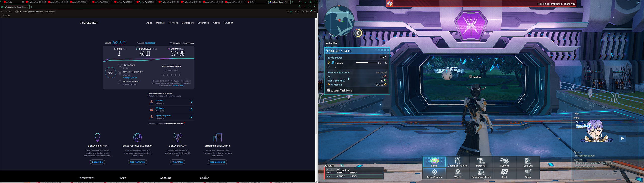The height and width of the screenshot is (183, 644).
Task: Rate provider with the fifth star
Action: [179, 75]
